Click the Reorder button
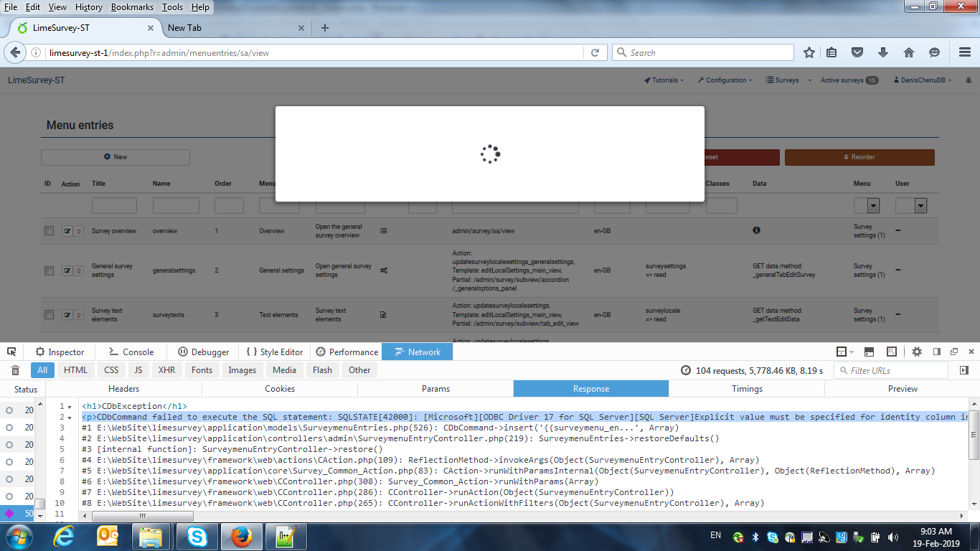The image size is (980, 551). (859, 157)
